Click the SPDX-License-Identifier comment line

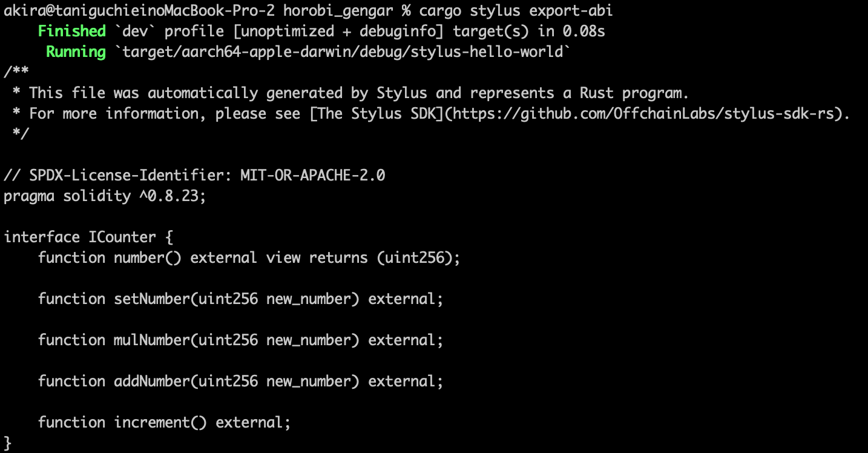[194, 175]
